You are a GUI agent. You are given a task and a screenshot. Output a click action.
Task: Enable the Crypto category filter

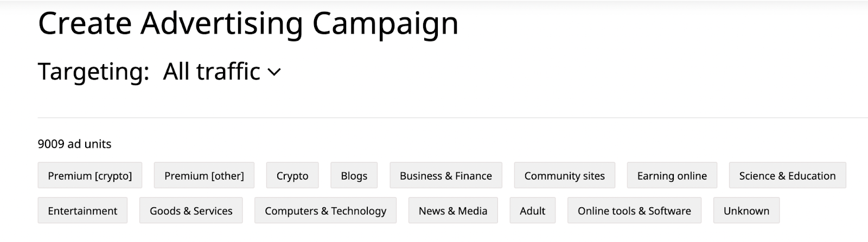[292, 176]
